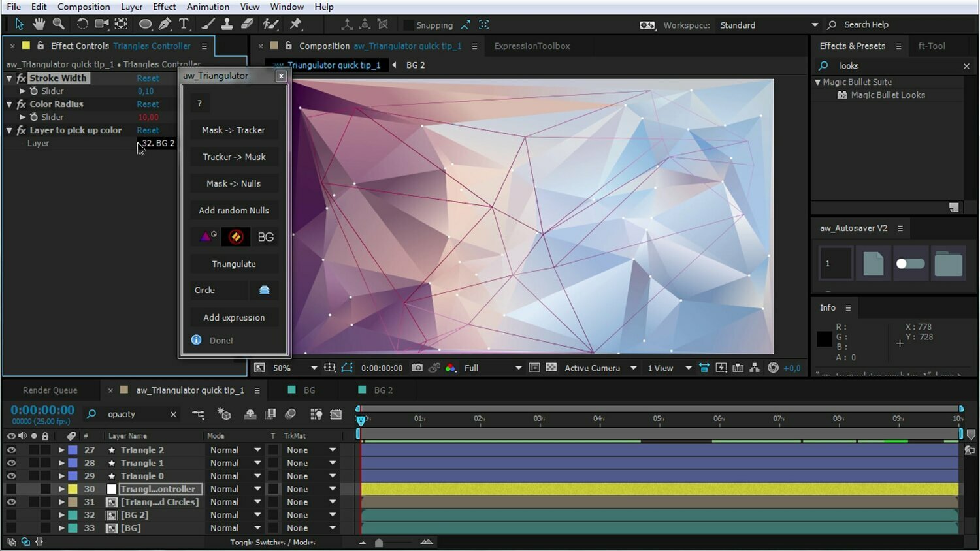Click the blue shape icon next to Circle
980x551 pixels.
pyautogui.click(x=265, y=290)
